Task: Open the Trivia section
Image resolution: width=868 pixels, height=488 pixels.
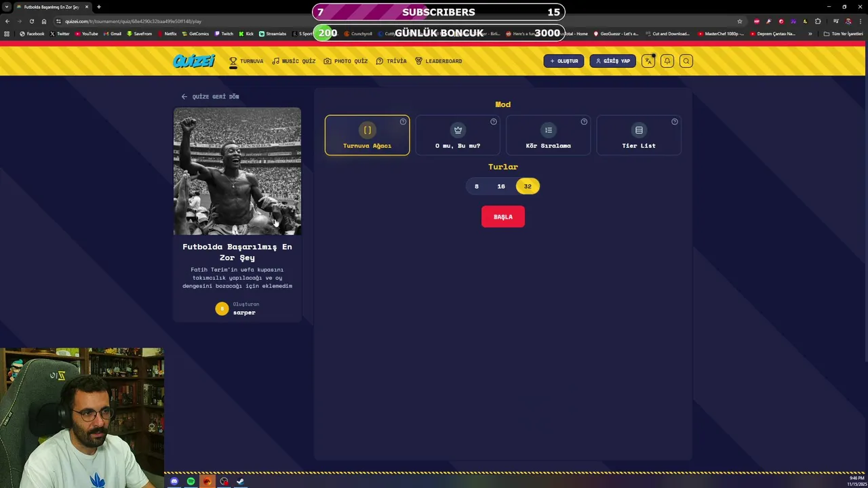Action: (x=391, y=61)
